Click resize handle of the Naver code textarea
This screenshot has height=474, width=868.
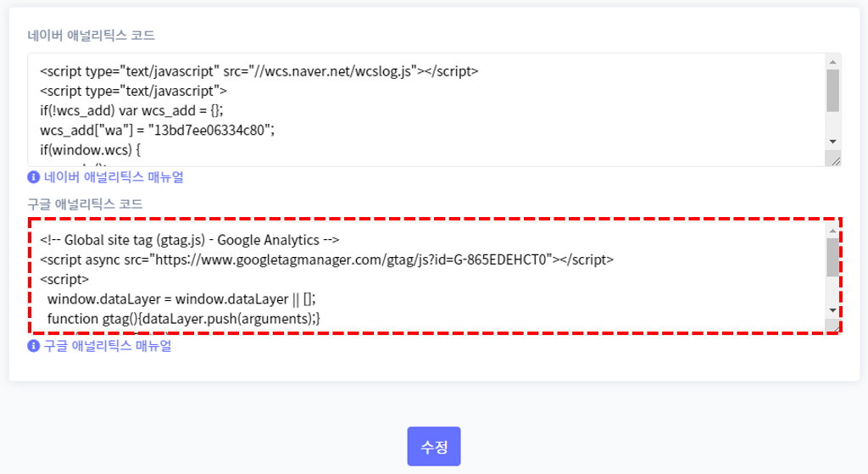(x=835, y=160)
